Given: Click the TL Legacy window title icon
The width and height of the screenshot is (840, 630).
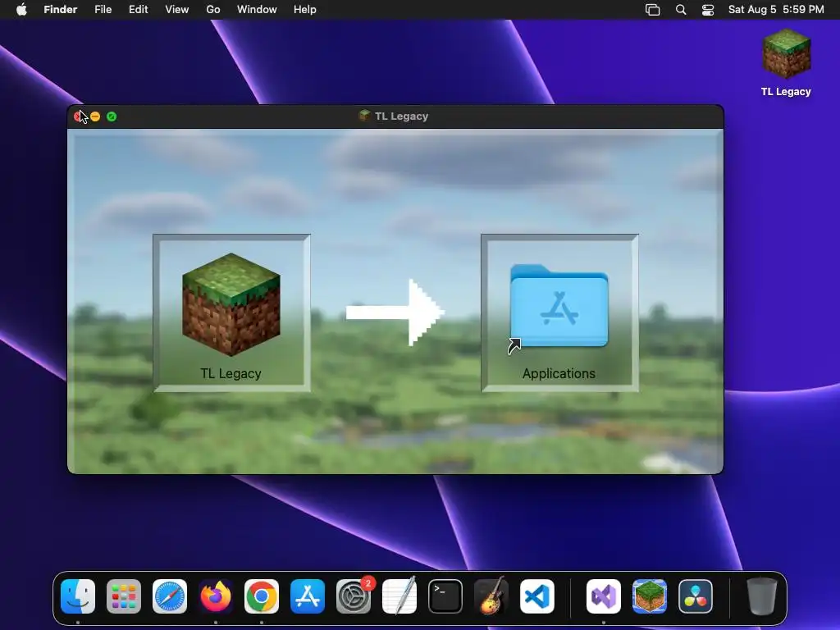Looking at the screenshot, I should (364, 116).
